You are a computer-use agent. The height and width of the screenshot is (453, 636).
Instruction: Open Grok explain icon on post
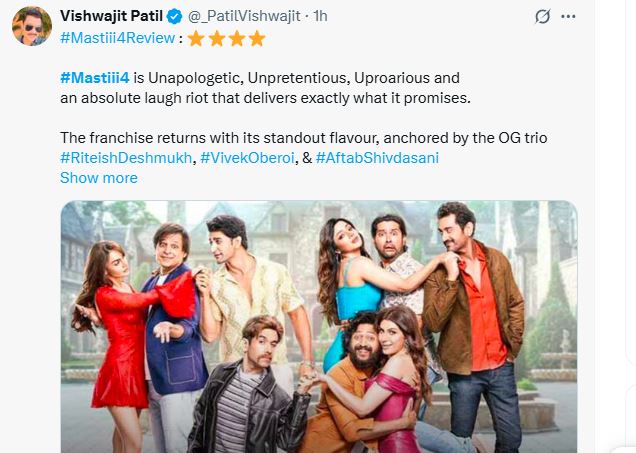coord(544,17)
